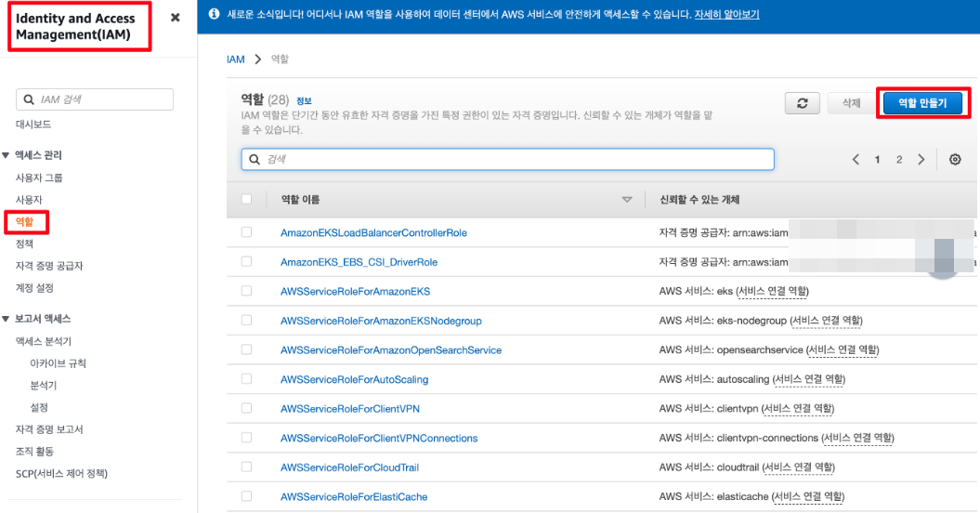This screenshot has width=980, height=513.
Task: Close the IAM navigation sidebar
Action: 175,18
